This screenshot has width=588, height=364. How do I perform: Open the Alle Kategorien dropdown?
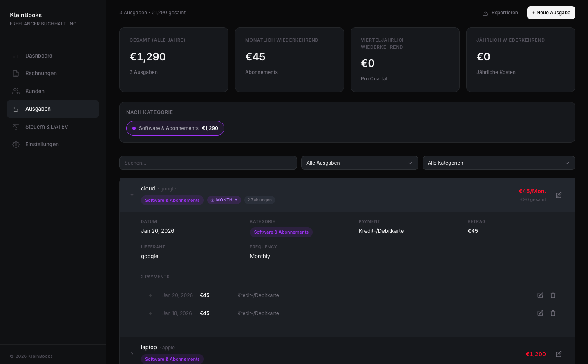click(498, 163)
